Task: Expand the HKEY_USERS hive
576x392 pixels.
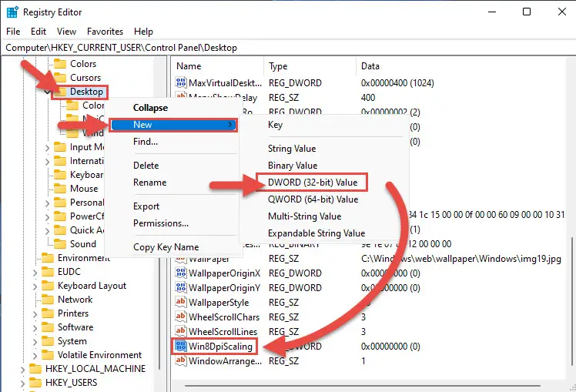Action: pyautogui.click(x=23, y=384)
